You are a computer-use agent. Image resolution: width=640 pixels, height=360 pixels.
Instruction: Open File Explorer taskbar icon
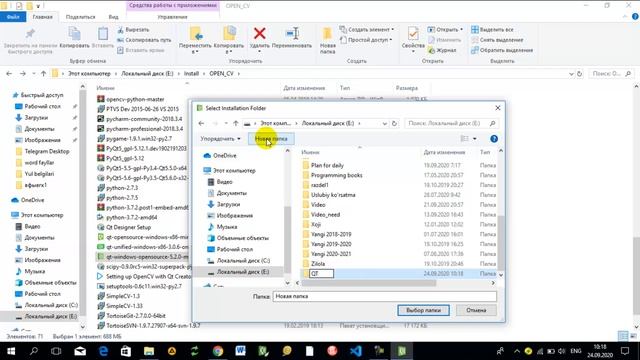coord(149,351)
